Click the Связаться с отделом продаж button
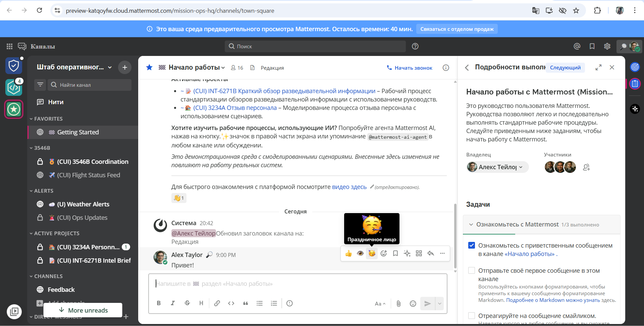Image resolution: width=644 pixels, height=326 pixels. coord(457,29)
